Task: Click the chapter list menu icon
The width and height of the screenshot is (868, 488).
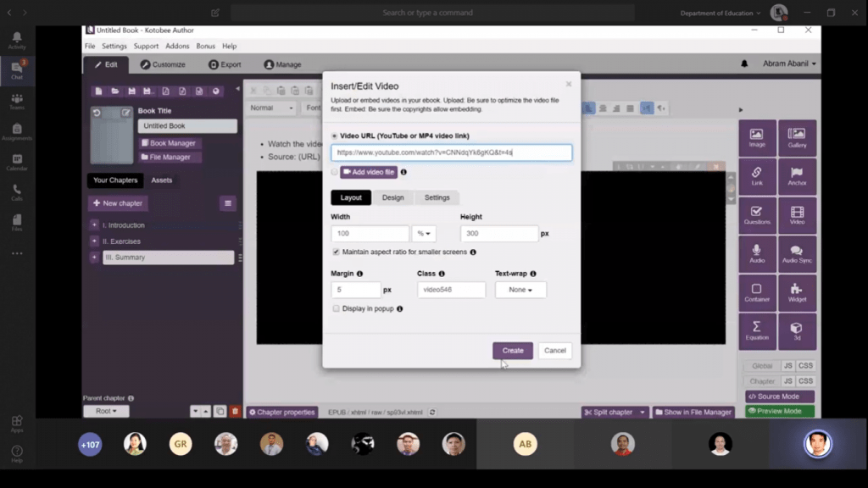Action: click(x=227, y=203)
